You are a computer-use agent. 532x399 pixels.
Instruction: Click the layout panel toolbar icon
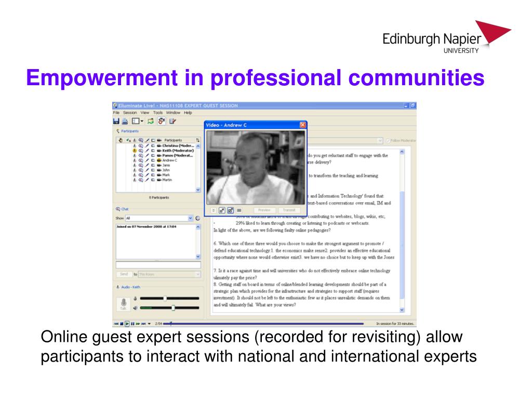point(136,121)
